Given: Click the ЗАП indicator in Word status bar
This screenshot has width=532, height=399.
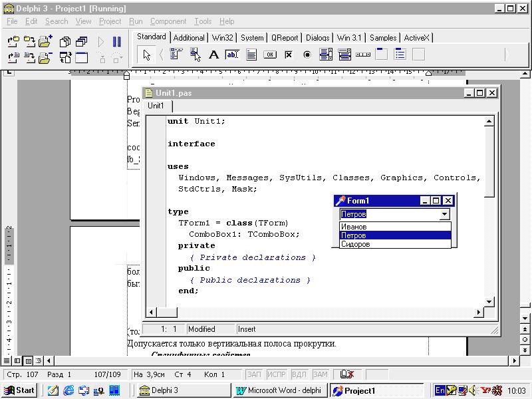Looking at the screenshot, I should pos(254,374).
